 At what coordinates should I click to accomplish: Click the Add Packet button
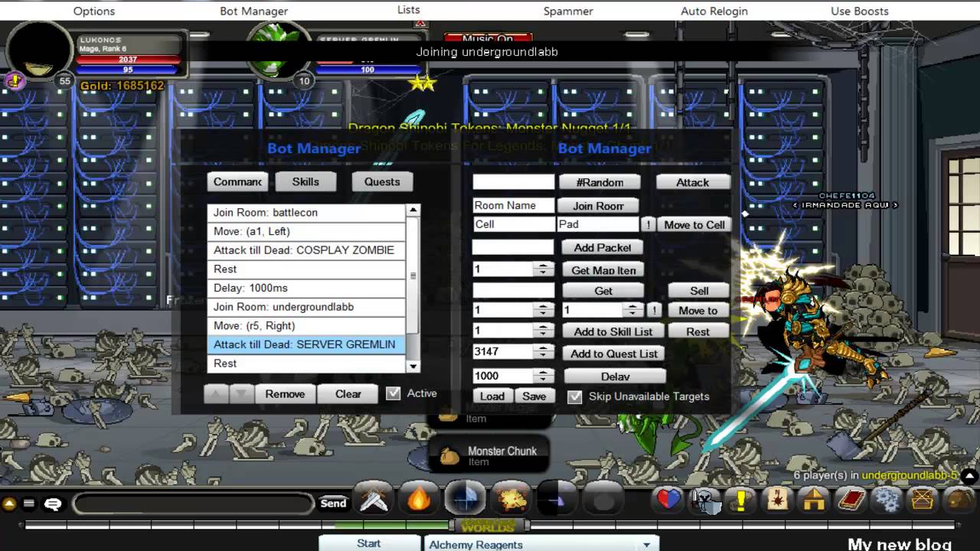tap(603, 247)
